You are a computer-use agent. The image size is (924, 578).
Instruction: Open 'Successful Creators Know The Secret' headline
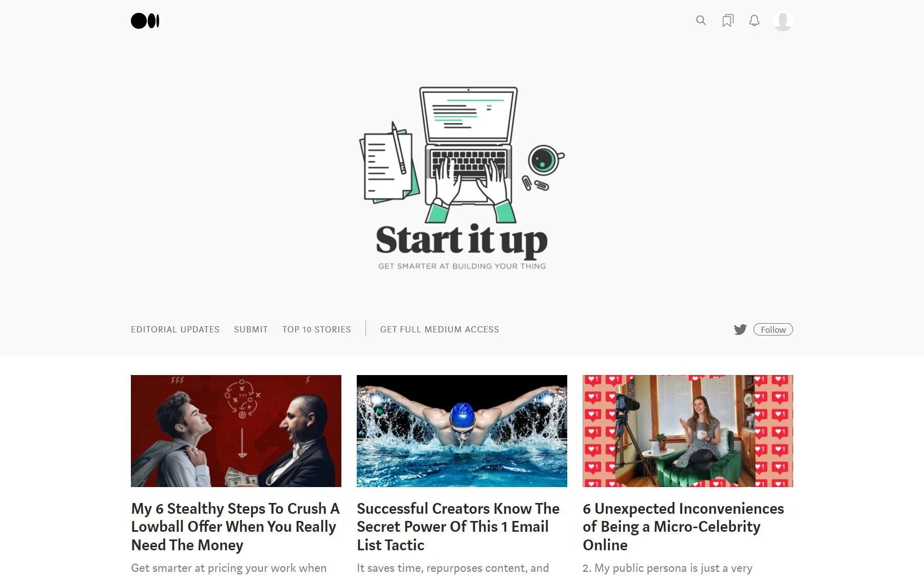(x=458, y=527)
